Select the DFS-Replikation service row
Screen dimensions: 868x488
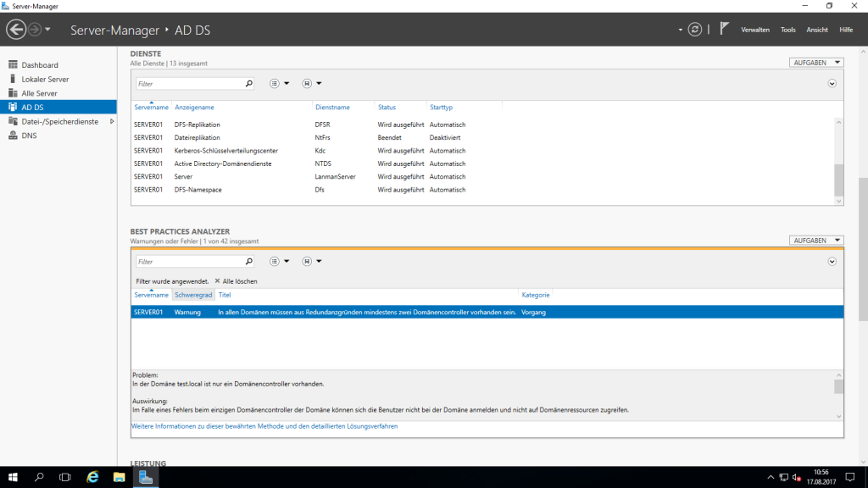(x=482, y=125)
